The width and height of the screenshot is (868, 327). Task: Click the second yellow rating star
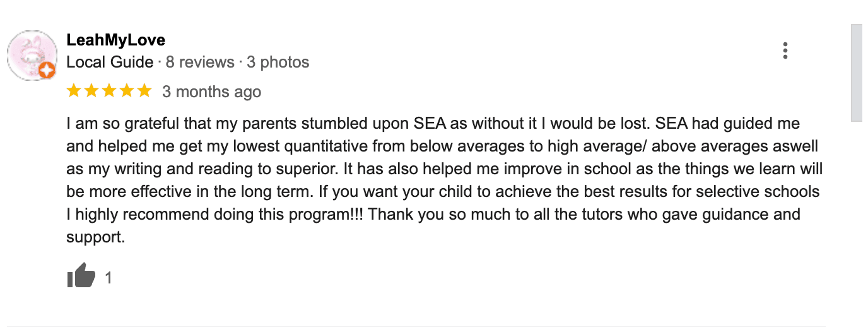pyautogui.click(x=91, y=91)
